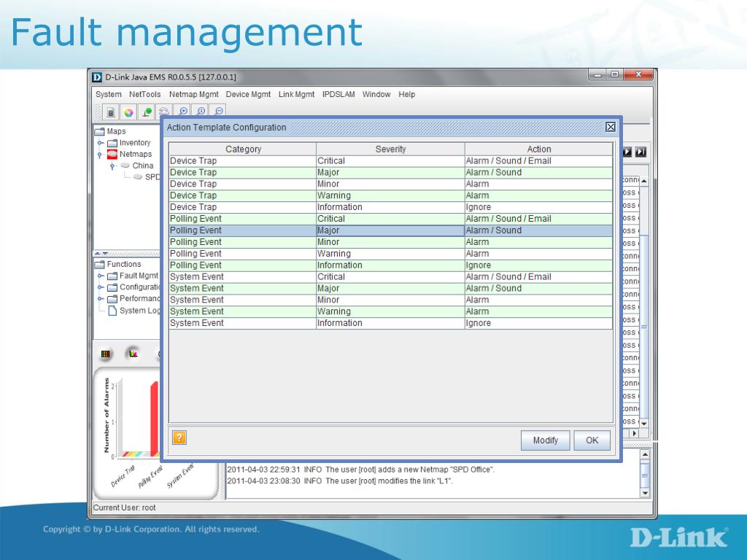Click the alarm list scrollbar up arrow
Image resolution: width=747 pixels, height=560 pixels.
644,181
